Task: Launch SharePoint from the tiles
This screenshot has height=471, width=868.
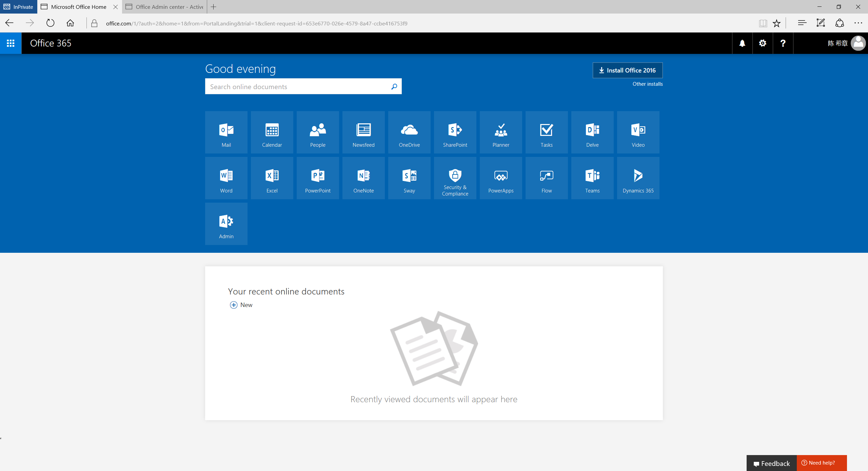Action: [455, 132]
